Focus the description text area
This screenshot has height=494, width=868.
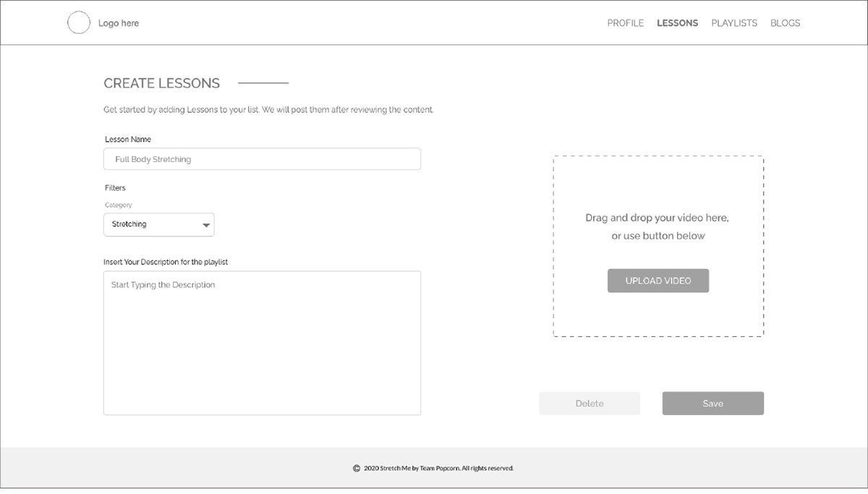pos(262,343)
